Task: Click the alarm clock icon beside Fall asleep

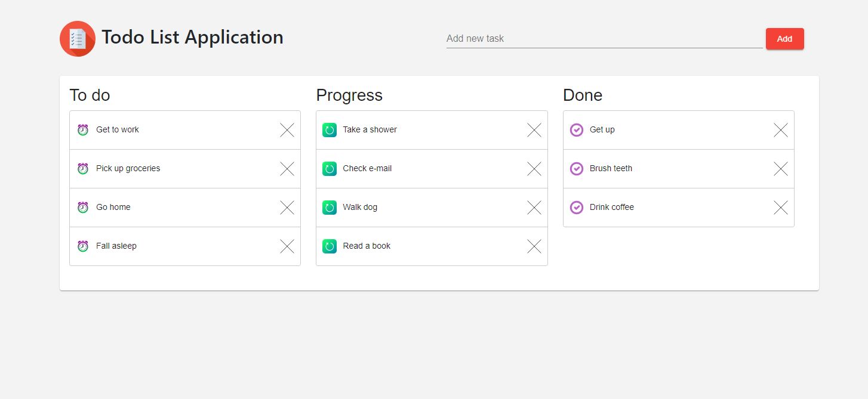Action: pyautogui.click(x=83, y=246)
